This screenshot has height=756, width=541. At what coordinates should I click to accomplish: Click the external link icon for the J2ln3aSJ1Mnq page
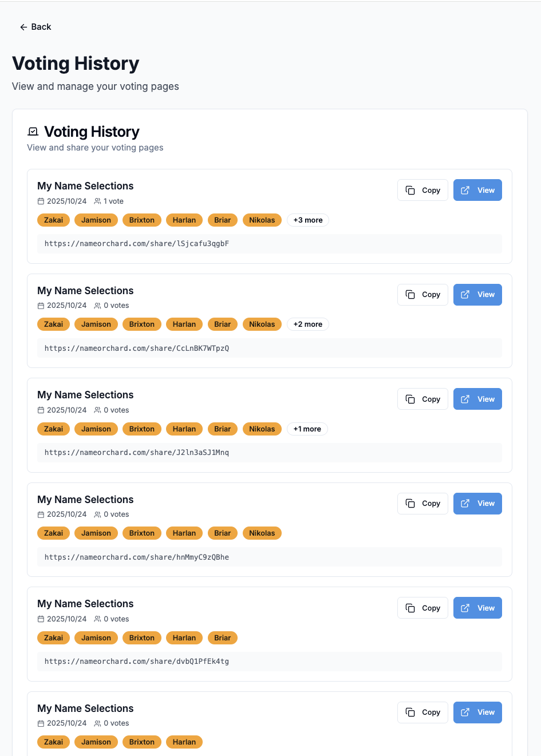[x=465, y=399]
